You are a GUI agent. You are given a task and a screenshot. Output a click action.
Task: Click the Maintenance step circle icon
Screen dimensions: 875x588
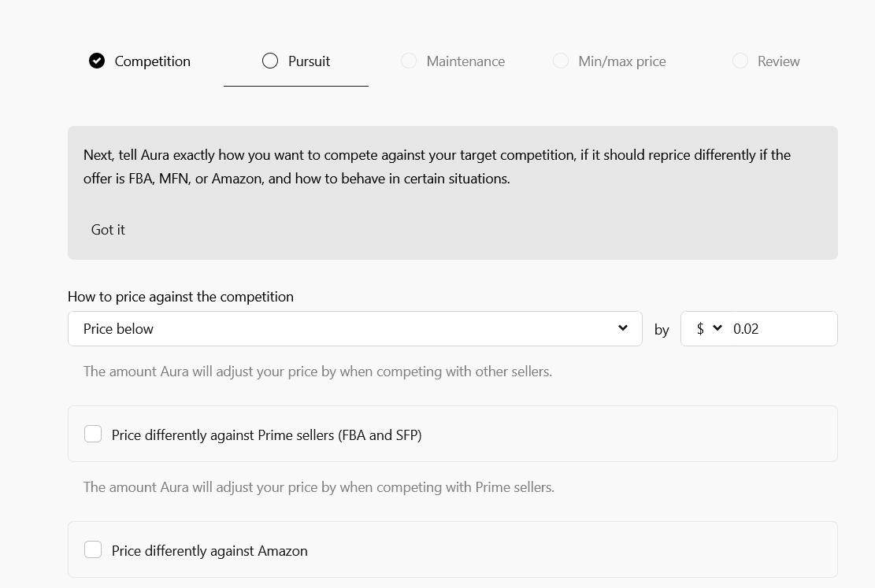(409, 61)
